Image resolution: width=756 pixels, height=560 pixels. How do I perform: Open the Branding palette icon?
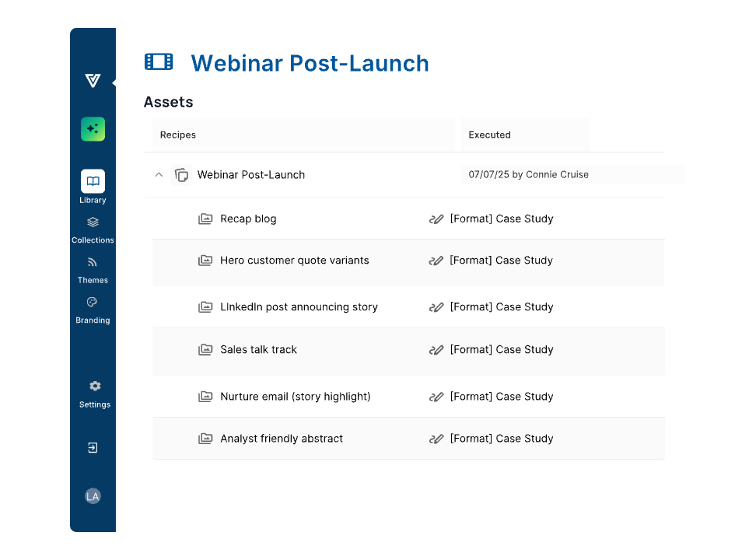click(93, 303)
